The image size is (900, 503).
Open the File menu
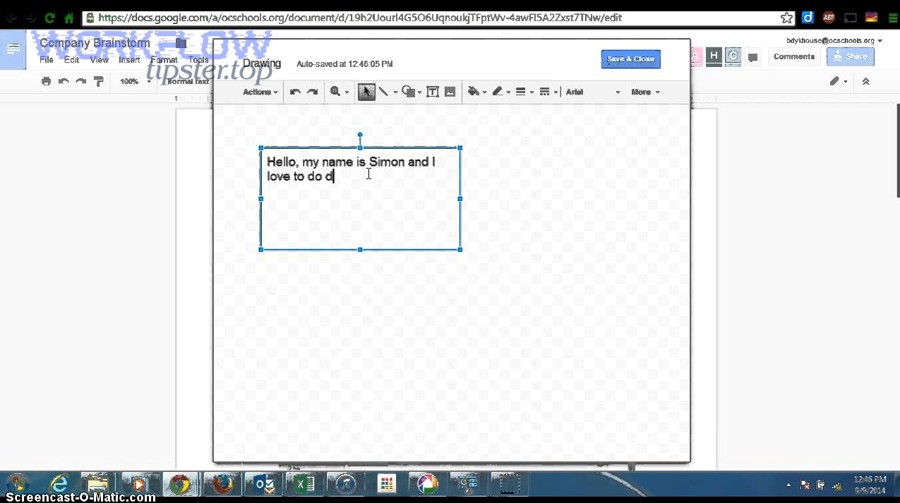[46, 60]
